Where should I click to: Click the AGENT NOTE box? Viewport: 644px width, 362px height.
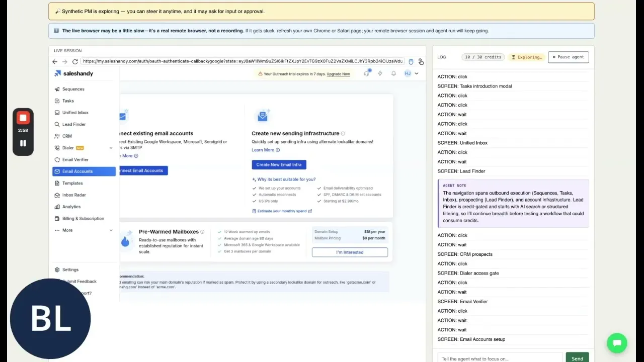[513, 204]
